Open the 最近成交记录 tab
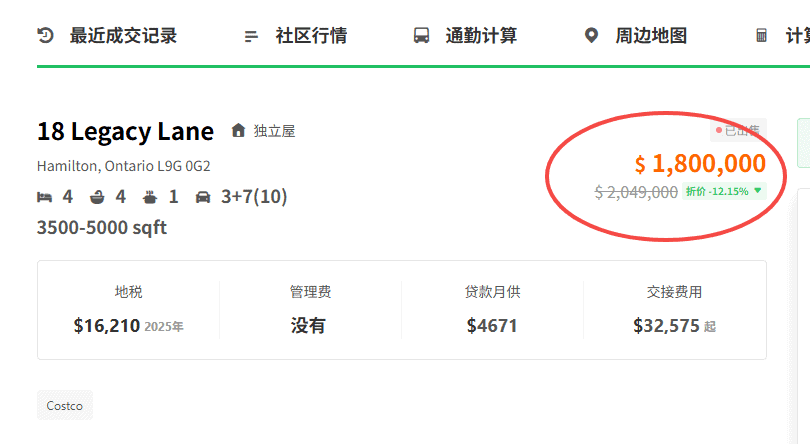Screen dimensions: 810x444 tap(123, 36)
